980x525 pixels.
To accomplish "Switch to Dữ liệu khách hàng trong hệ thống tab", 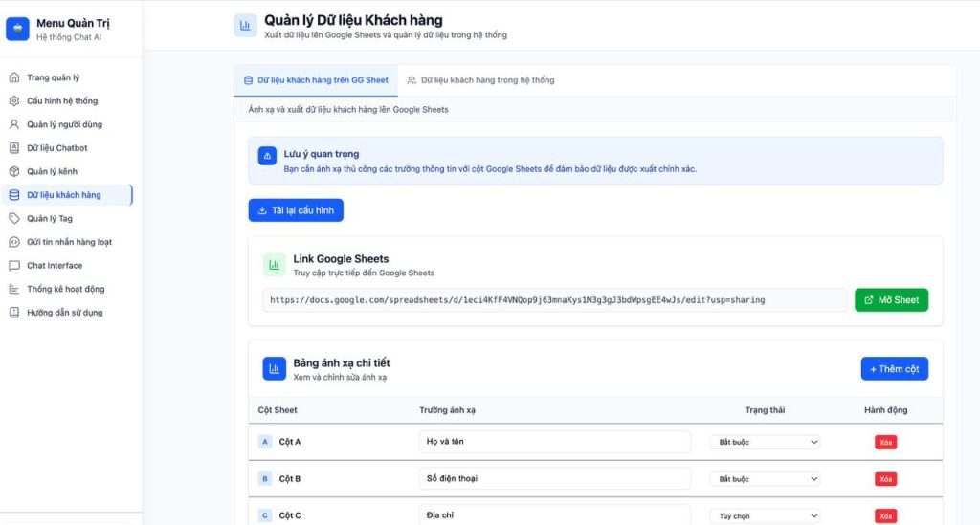I will click(x=479, y=80).
